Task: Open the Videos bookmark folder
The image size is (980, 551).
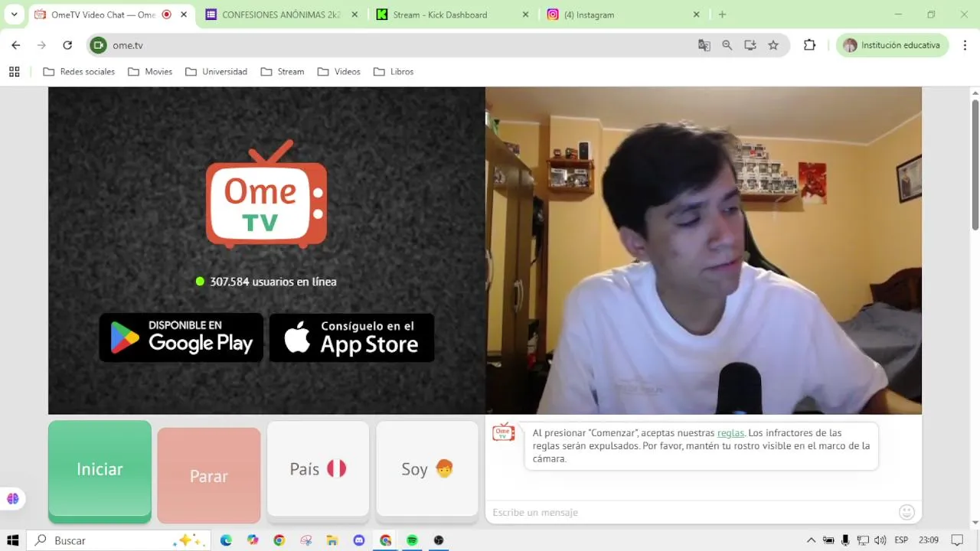Action: [339, 72]
